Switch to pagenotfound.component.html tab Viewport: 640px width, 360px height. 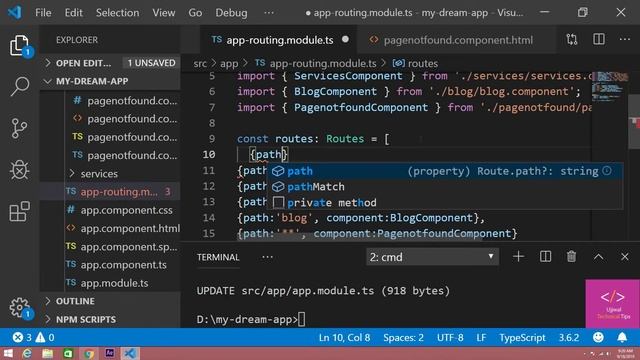456,40
